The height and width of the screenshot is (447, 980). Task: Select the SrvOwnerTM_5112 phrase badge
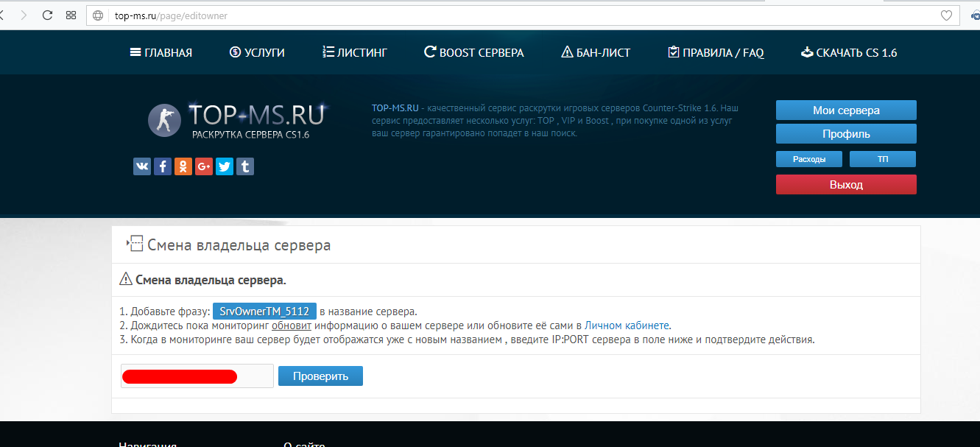(x=265, y=312)
